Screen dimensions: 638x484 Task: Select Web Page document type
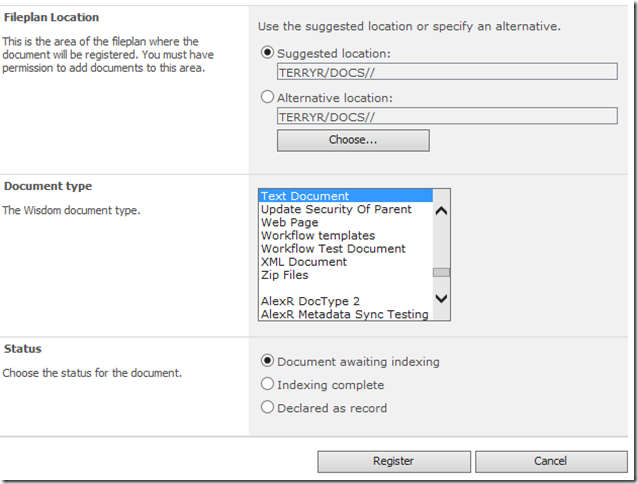290,222
